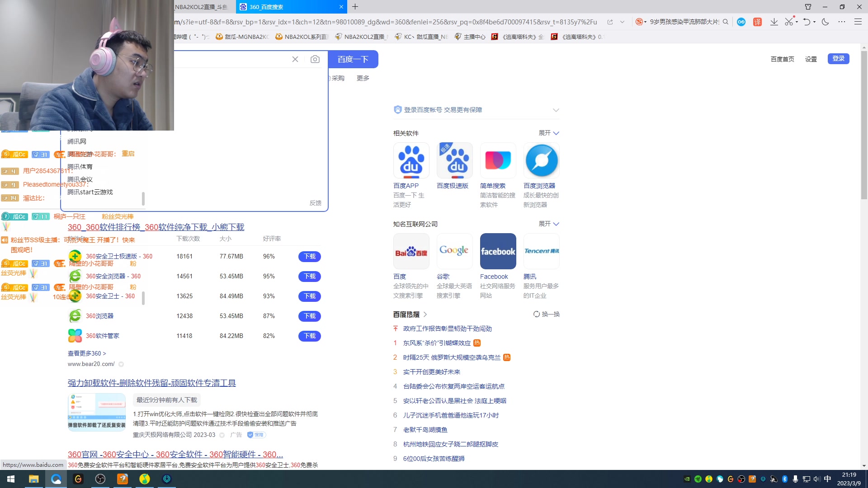This screenshot has height=488, width=868.
Task: Close the 360_百度搜索 tab
Action: pyautogui.click(x=341, y=7)
